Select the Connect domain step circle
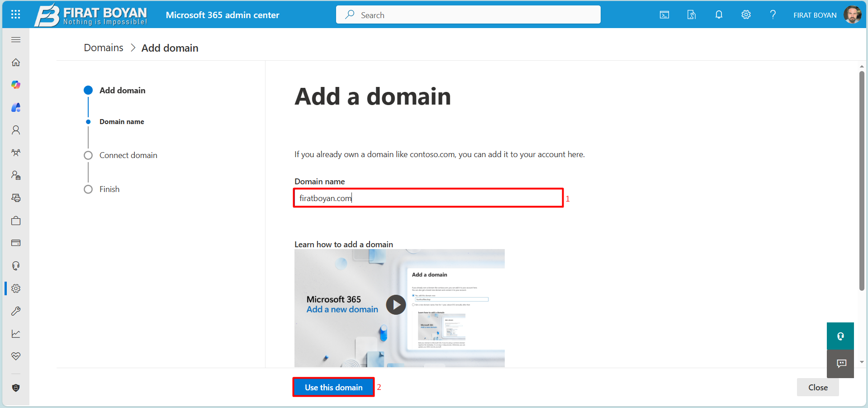This screenshot has width=868, height=408. [88, 155]
